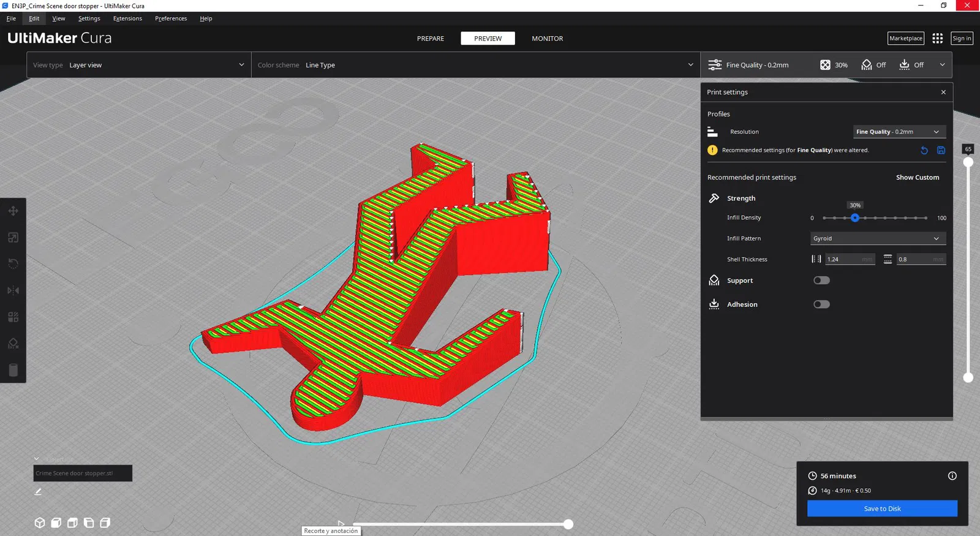Click the 'Strength' section label
Viewport: 980px width, 536px height.
[x=741, y=198]
